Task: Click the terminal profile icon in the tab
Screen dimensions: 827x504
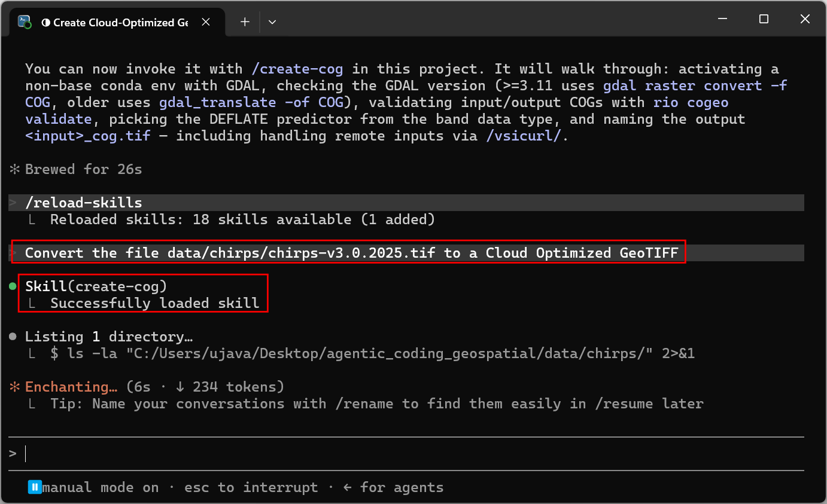Action: pyautogui.click(x=25, y=22)
